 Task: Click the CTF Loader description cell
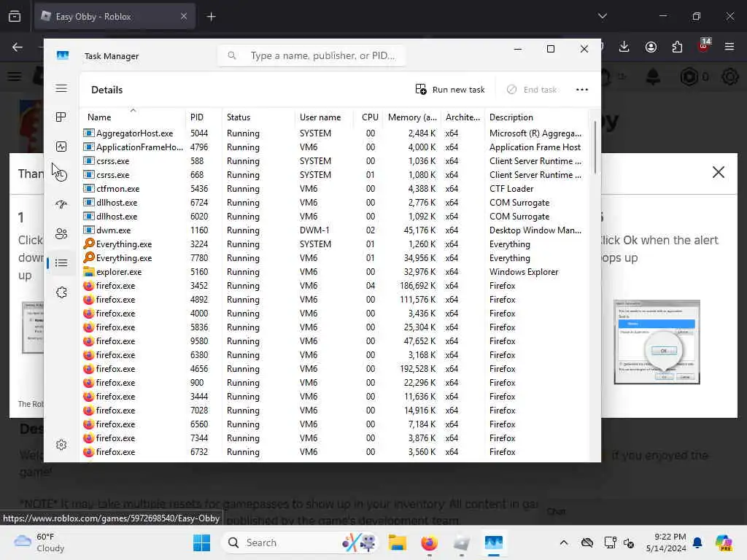click(x=511, y=189)
